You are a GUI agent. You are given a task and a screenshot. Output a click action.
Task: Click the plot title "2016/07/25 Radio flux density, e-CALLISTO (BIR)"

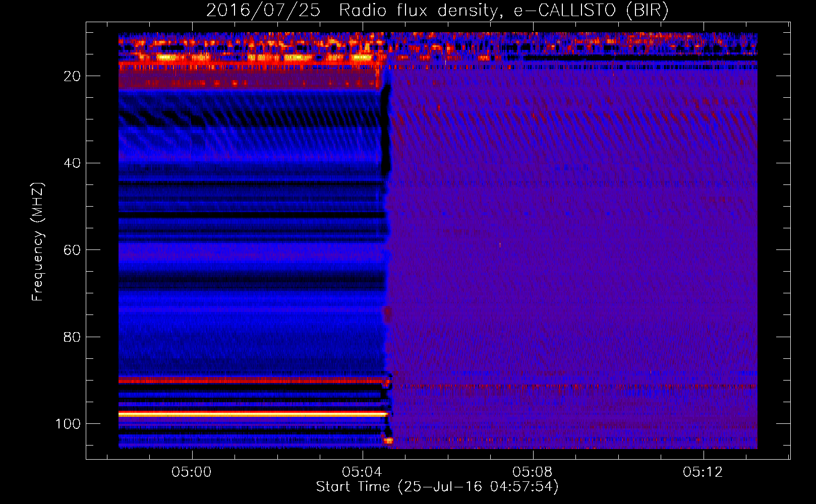point(437,10)
